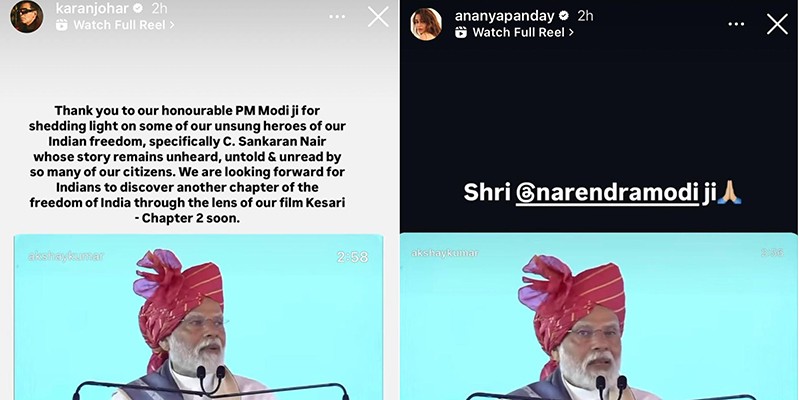This screenshot has width=800, height=400.
Task: Tap the @narendramodi Threads mention
Action: (x=607, y=194)
